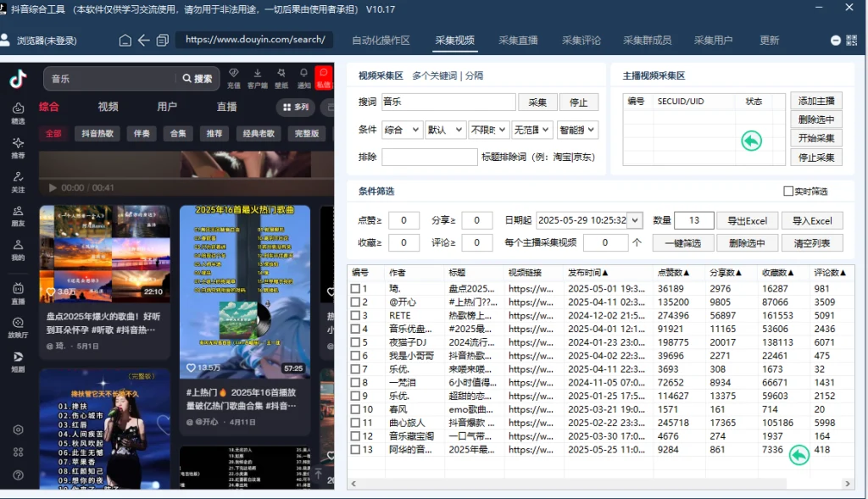The image size is (868, 499).
Task: Click the 客户端 download icon
Action: (x=258, y=78)
